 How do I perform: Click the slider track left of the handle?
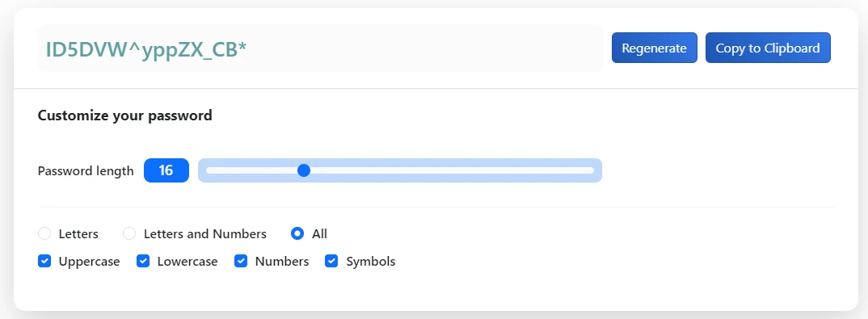251,170
